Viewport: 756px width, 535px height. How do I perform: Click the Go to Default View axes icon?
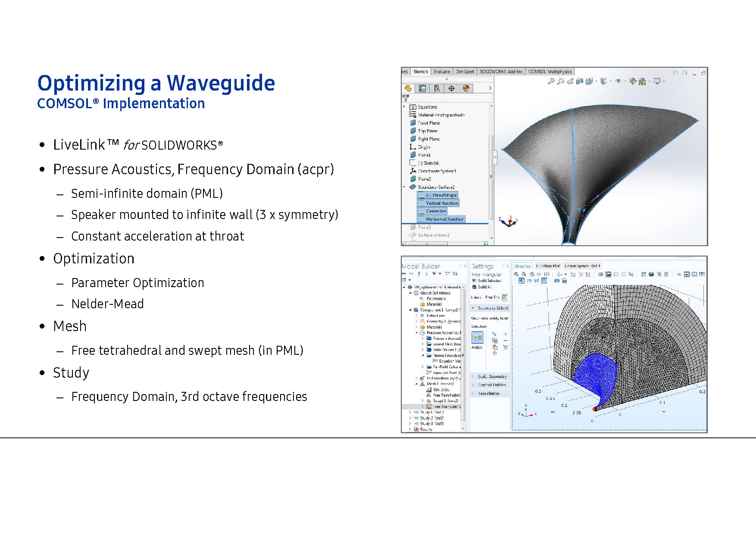(x=559, y=274)
